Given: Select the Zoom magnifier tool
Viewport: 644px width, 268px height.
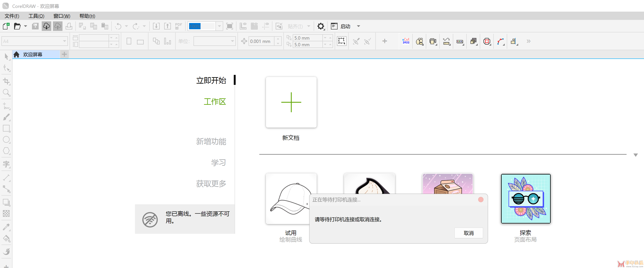Looking at the screenshot, I should (x=6, y=93).
